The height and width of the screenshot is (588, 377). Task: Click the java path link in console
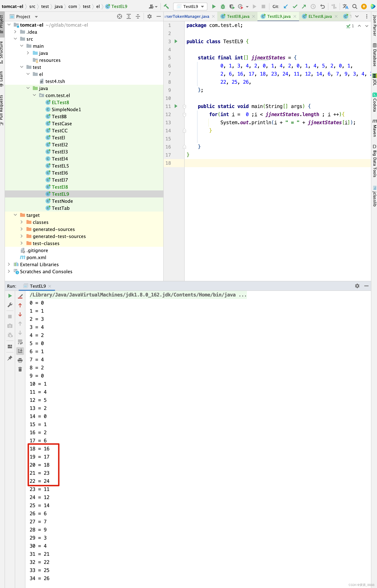[x=138, y=295]
